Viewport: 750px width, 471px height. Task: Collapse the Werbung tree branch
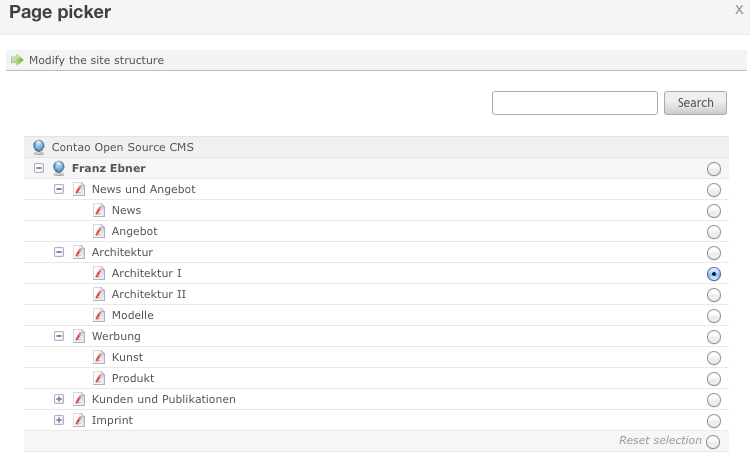click(x=59, y=336)
